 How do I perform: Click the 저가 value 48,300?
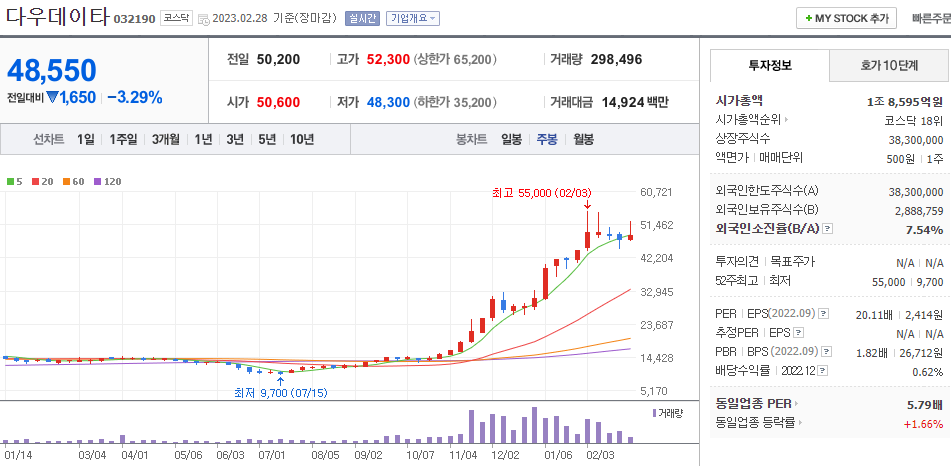click(x=388, y=103)
